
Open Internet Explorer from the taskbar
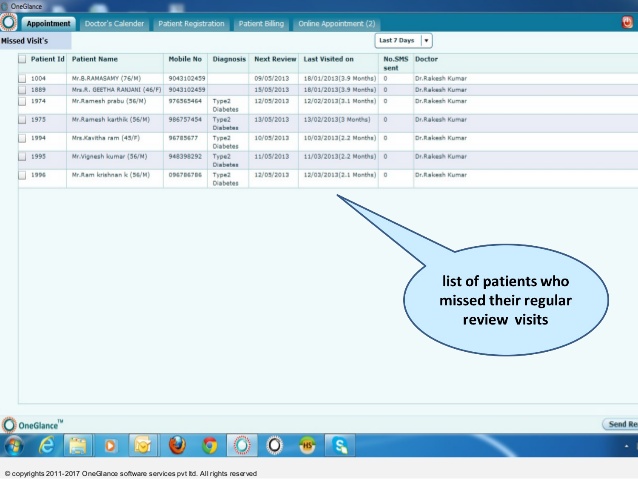click(x=46, y=446)
